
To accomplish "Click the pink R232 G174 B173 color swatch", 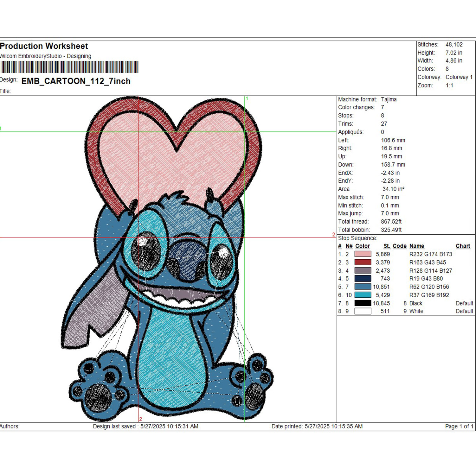I will [x=363, y=254].
